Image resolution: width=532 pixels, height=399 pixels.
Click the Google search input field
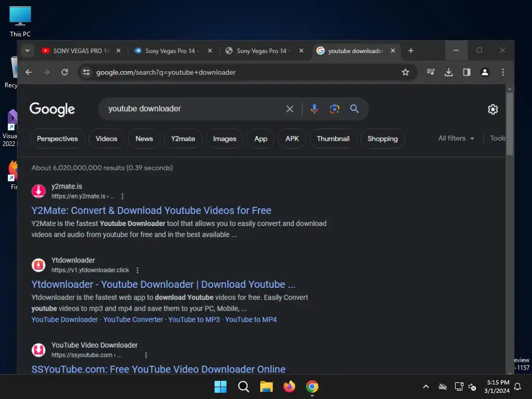[193, 109]
